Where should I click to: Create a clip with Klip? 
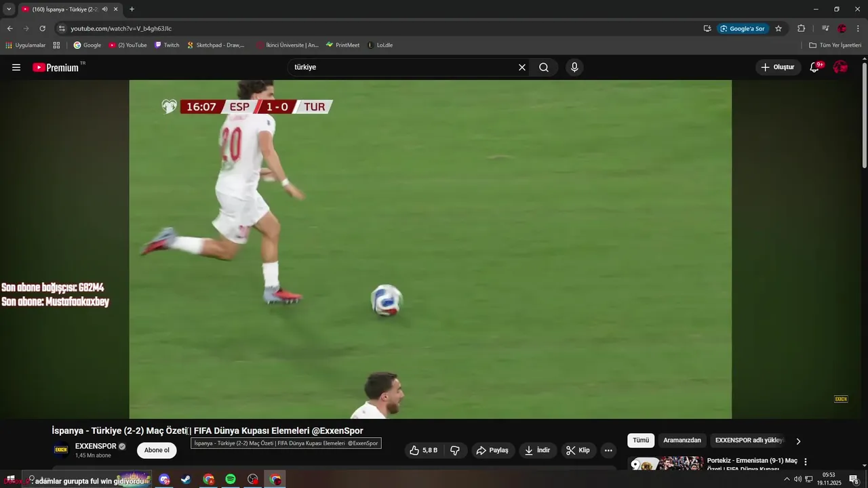pyautogui.click(x=579, y=450)
